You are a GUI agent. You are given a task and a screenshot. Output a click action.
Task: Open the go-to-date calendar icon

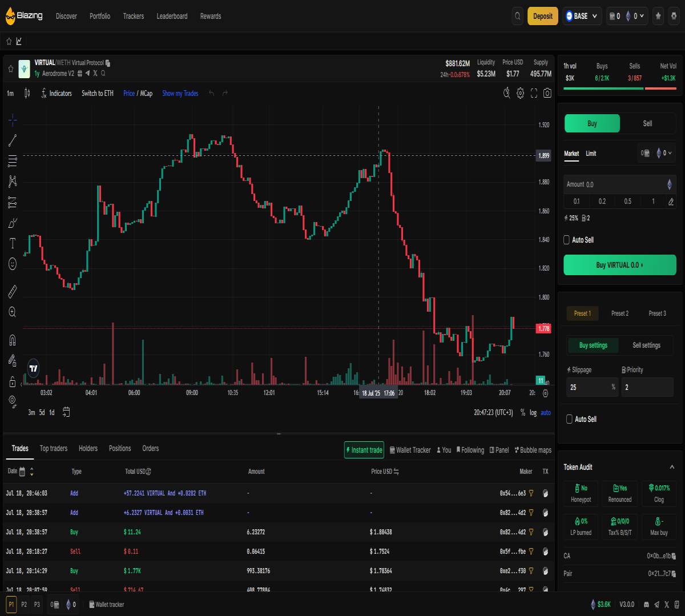tap(66, 412)
